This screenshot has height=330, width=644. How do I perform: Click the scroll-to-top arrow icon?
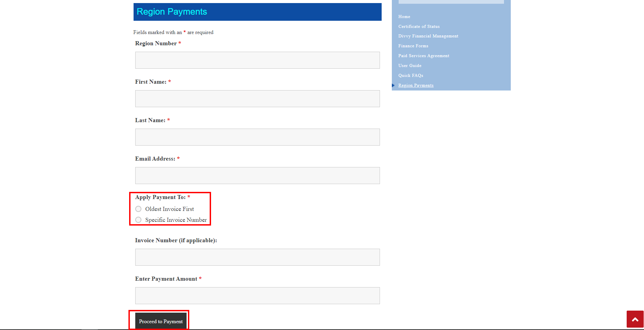tap(635, 319)
